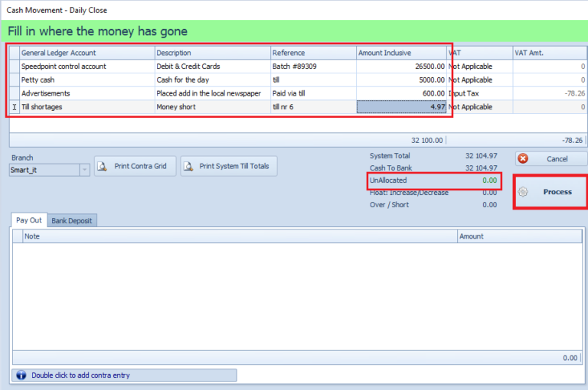Image resolution: width=588 pixels, height=390 pixels.
Task: Click the red Cancel X icon
Action: (523, 158)
